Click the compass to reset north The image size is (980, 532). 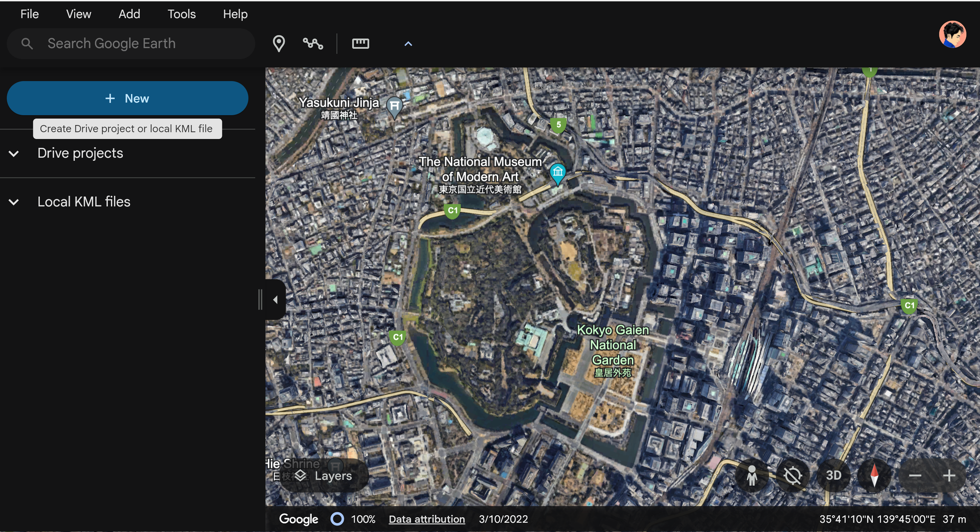874,476
